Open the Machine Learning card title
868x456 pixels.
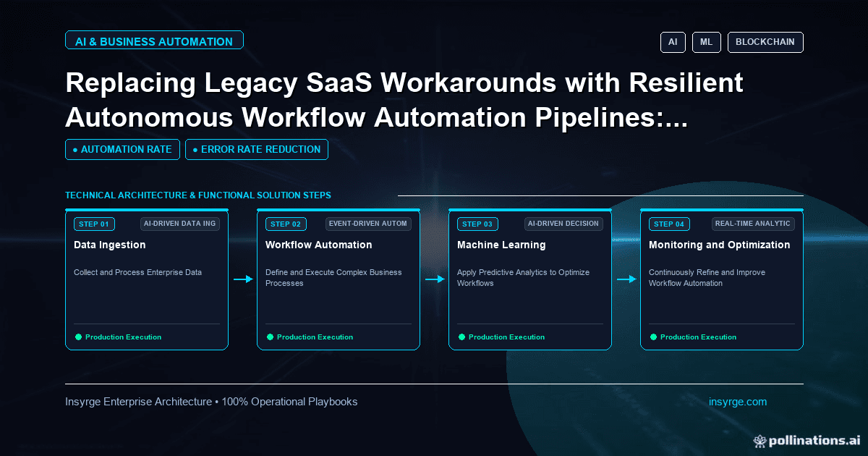[501, 245]
